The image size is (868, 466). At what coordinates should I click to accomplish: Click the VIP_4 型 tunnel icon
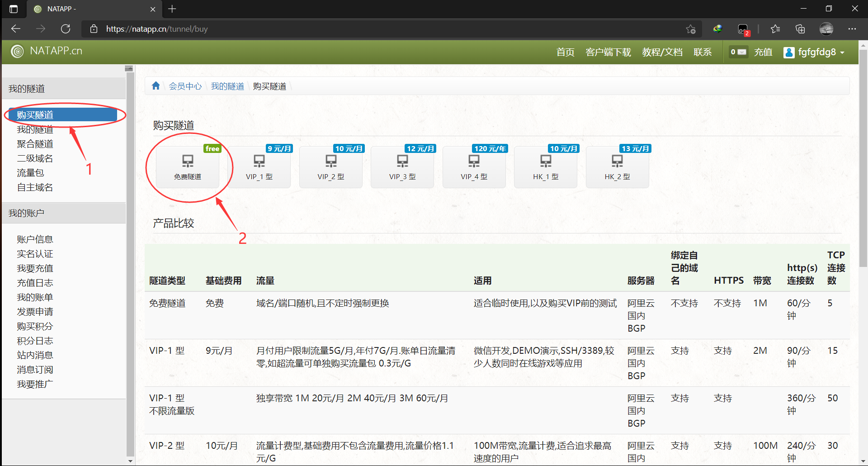pyautogui.click(x=474, y=161)
